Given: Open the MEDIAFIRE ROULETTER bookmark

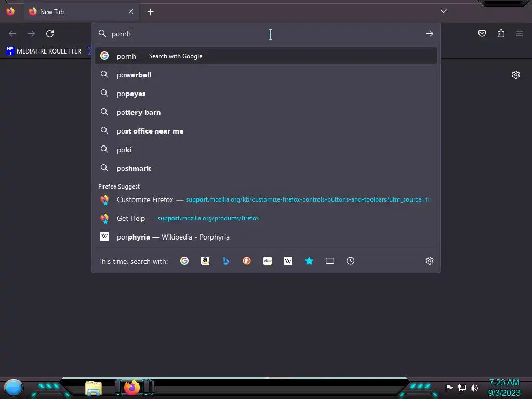Looking at the screenshot, I should (44, 51).
